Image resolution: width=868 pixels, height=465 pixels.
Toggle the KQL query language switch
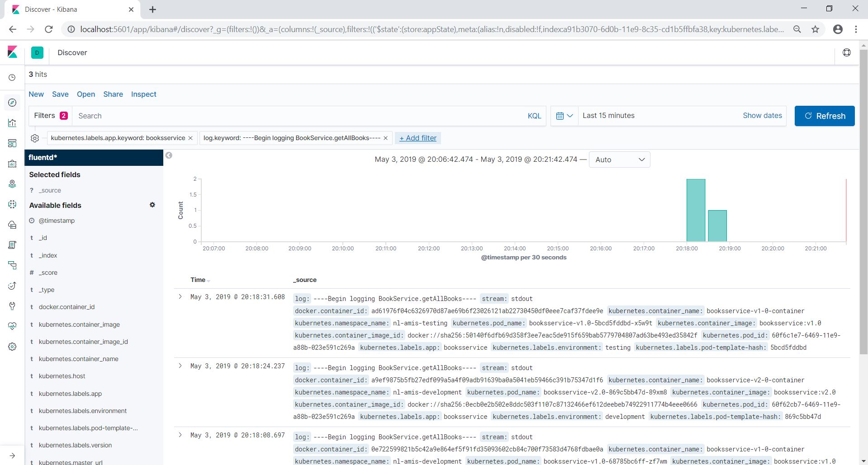point(534,116)
